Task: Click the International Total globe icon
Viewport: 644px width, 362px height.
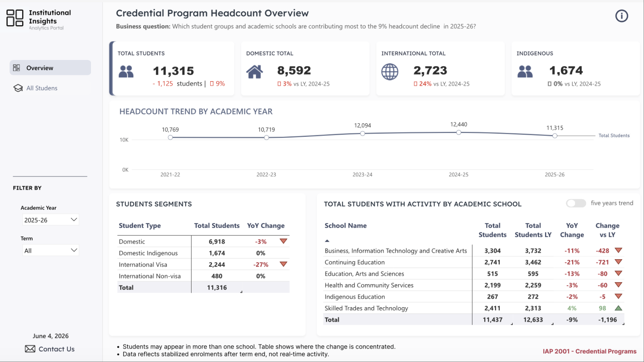Action: [390, 72]
